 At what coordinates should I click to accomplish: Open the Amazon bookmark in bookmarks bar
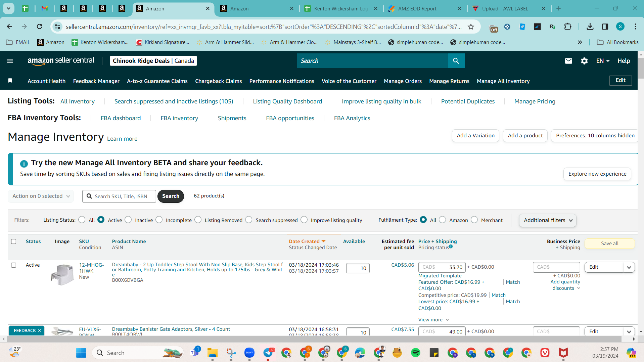(x=51, y=42)
